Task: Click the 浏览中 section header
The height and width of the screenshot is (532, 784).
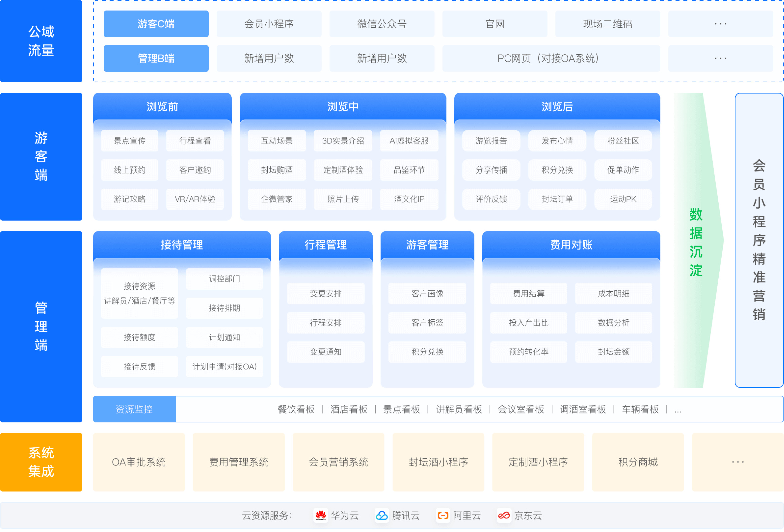Action: [x=343, y=107]
